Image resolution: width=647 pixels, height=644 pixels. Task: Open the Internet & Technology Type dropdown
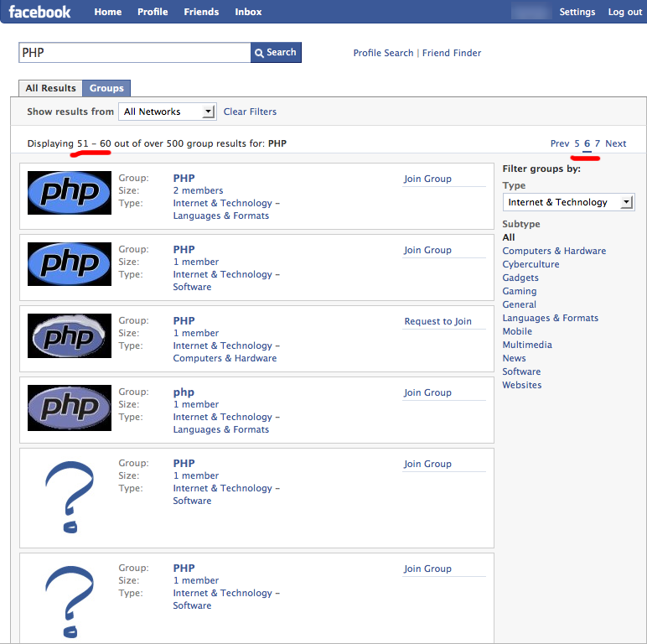click(568, 202)
